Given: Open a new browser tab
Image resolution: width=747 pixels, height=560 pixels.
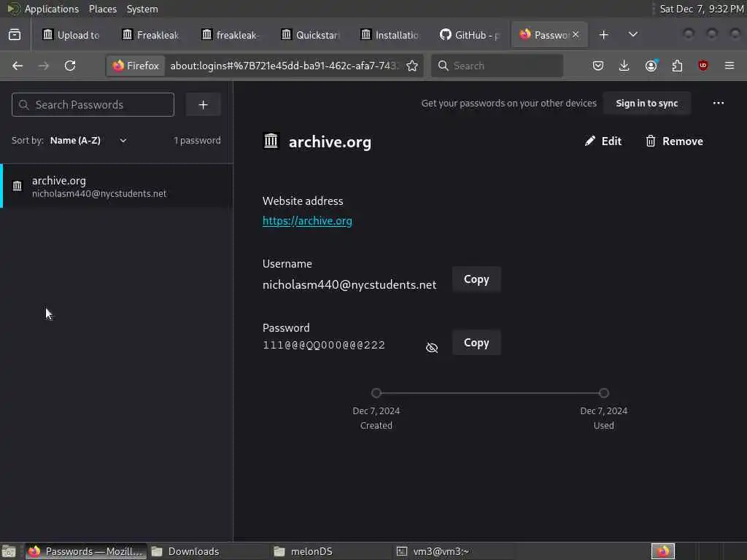Looking at the screenshot, I should tap(603, 35).
